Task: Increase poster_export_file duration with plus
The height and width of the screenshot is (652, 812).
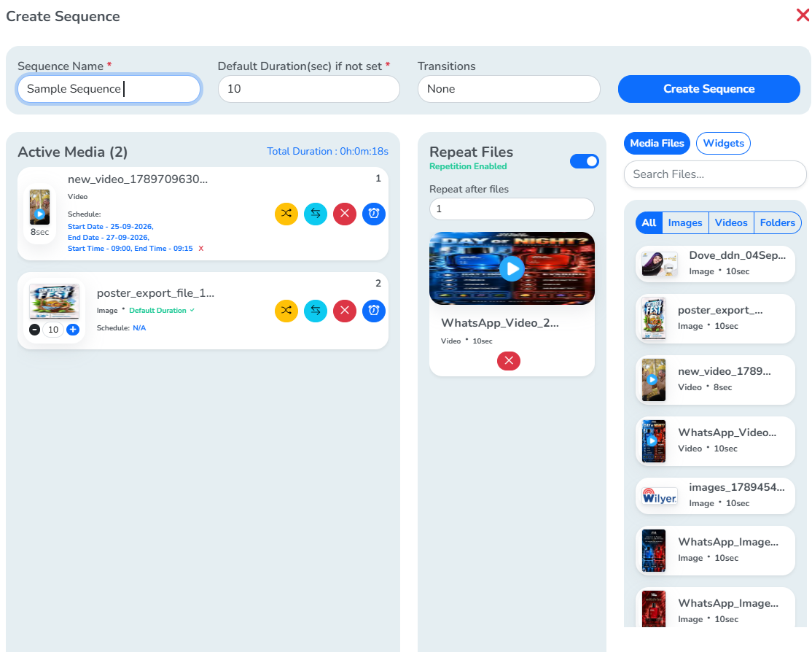Action: coord(73,329)
